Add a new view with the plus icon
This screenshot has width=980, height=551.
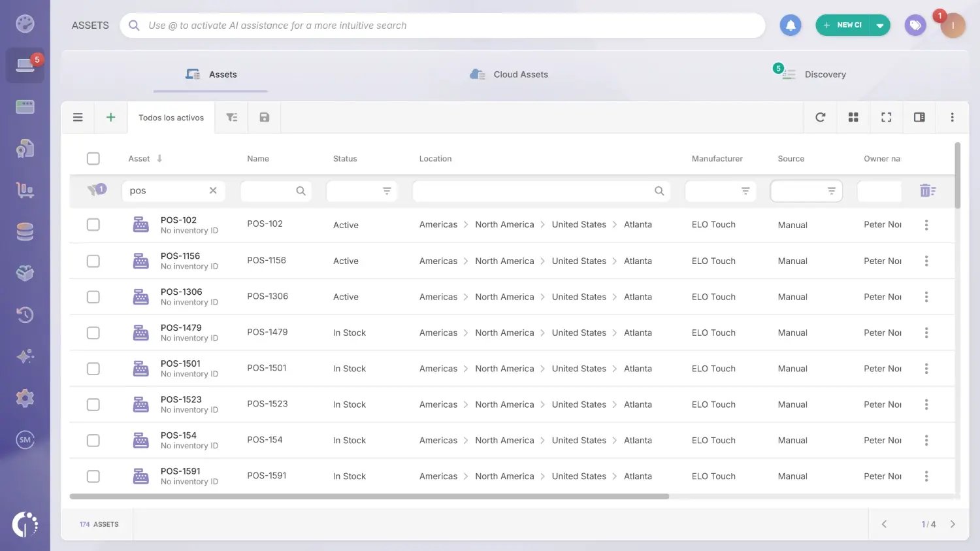(111, 118)
